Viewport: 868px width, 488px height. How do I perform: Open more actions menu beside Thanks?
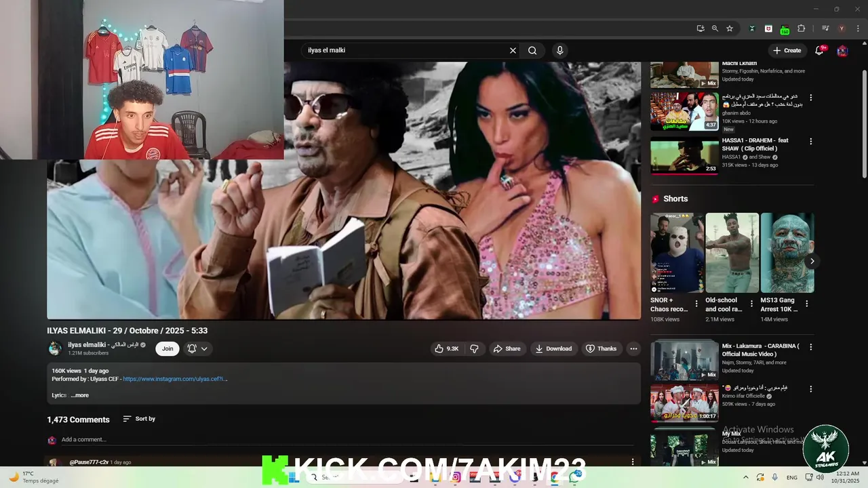point(633,348)
